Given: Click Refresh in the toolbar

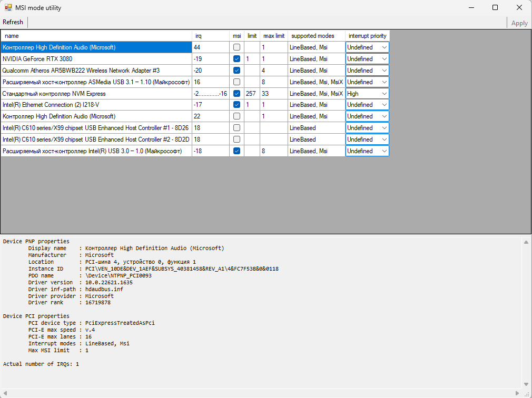Looking at the screenshot, I should click(13, 22).
